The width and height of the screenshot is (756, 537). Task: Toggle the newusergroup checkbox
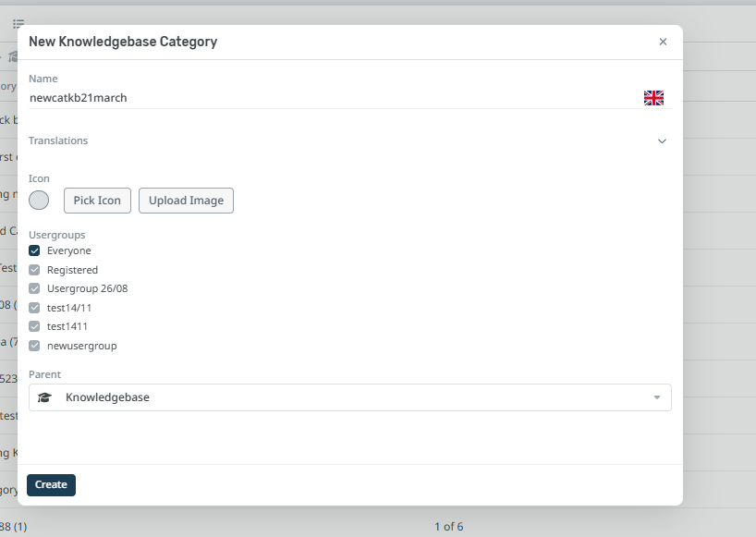coord(34,346)
